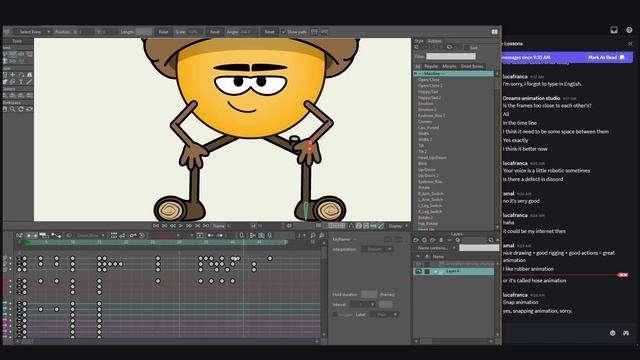Viewport: 640px width, 360px height.
Task: Start playback with the Play button
Action: [181, 226]
